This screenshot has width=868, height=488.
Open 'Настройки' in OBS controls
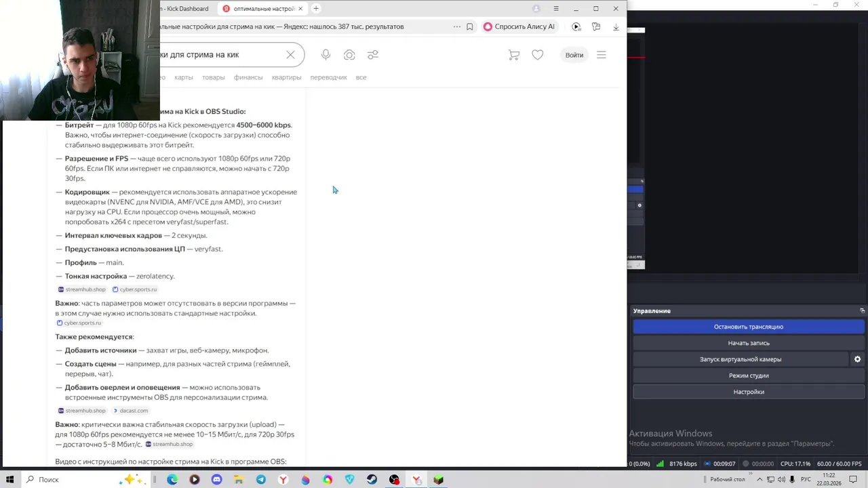pos(749,392)
